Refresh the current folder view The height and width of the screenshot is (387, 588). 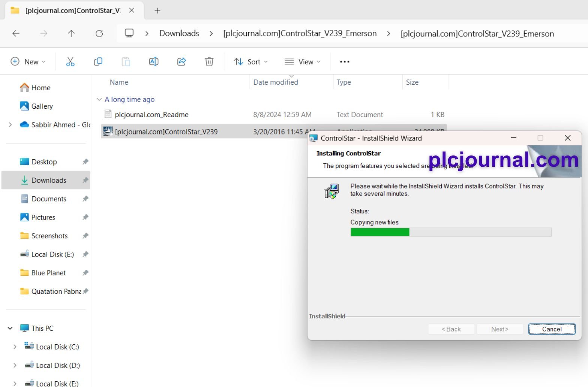[99, 33]
